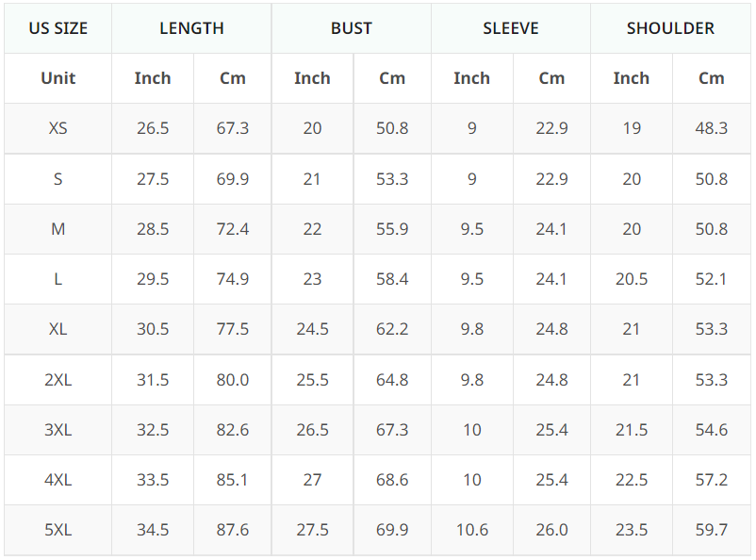Viewport: 756px width, 560px height.
Task: Select the 5XL size row label
Action: pos(58,530)
